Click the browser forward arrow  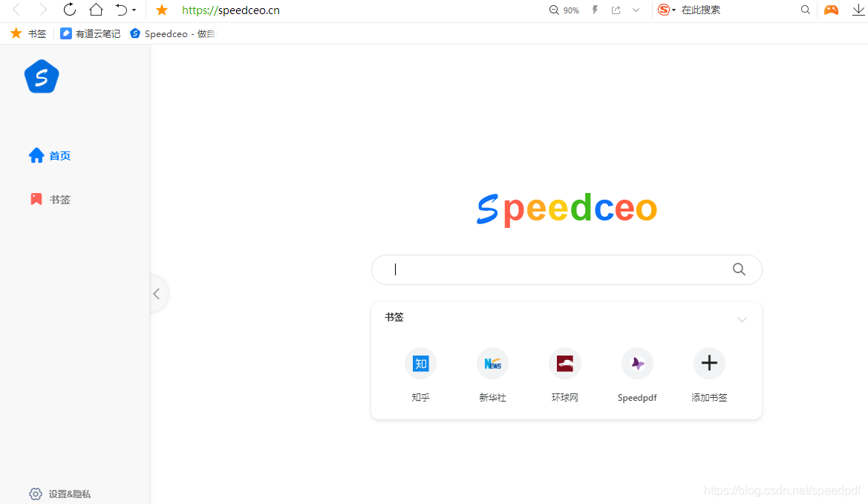click(42, 10)
